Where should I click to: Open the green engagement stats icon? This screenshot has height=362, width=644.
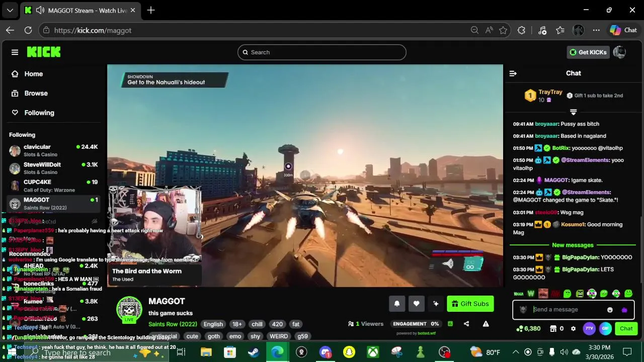coord(450,324)
